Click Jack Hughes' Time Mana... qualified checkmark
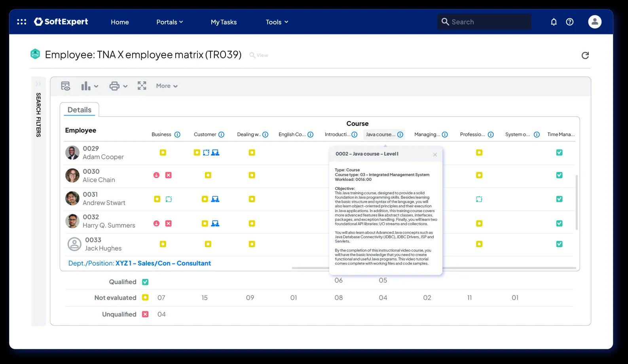The image size is (628, 364). tap(559, 244)
